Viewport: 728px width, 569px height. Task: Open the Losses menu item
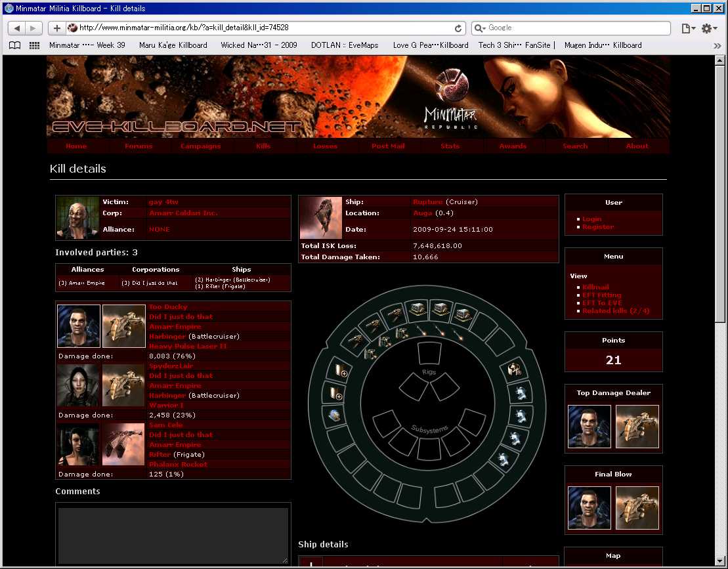tap(325, 146)
